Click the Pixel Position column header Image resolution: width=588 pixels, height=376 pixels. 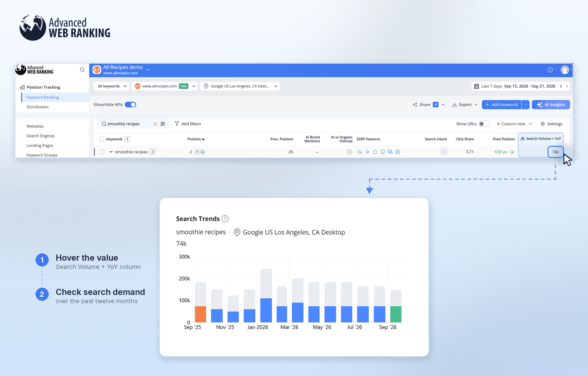(504, 139)
